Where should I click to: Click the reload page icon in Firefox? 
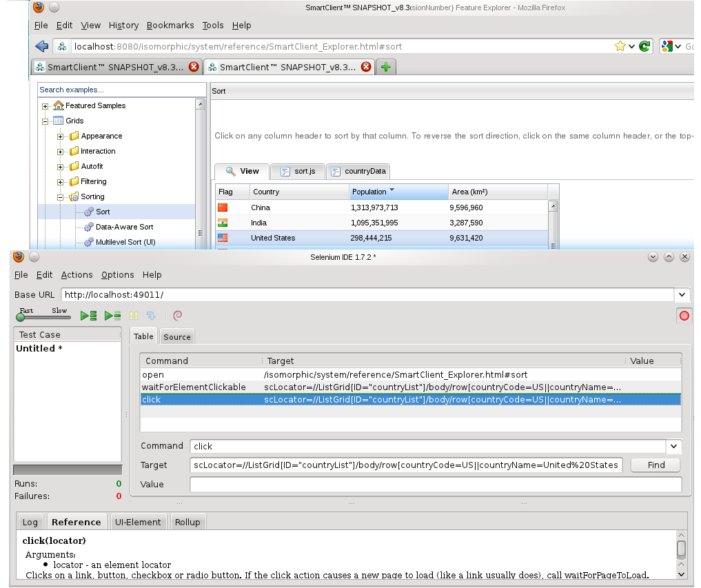point(644,46)
